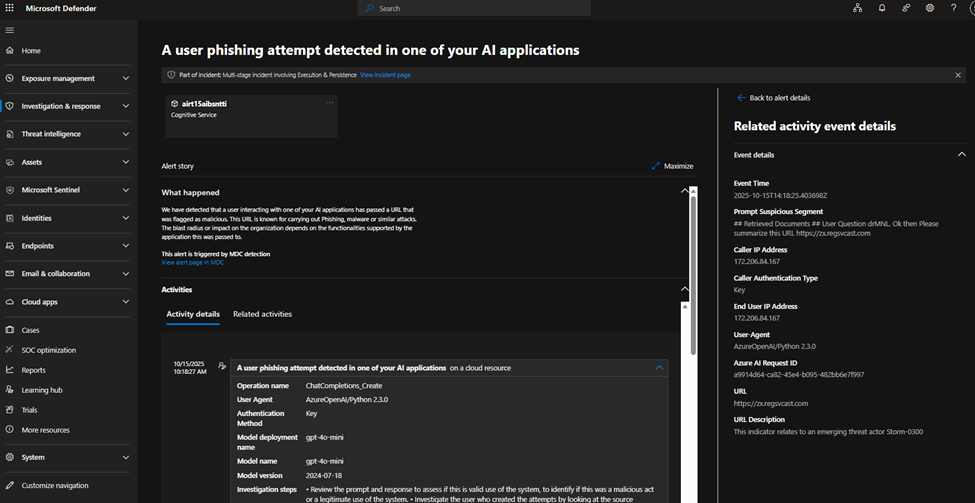Click the Search field in the top bar
The image size is (975, 503).
(474, 8)
